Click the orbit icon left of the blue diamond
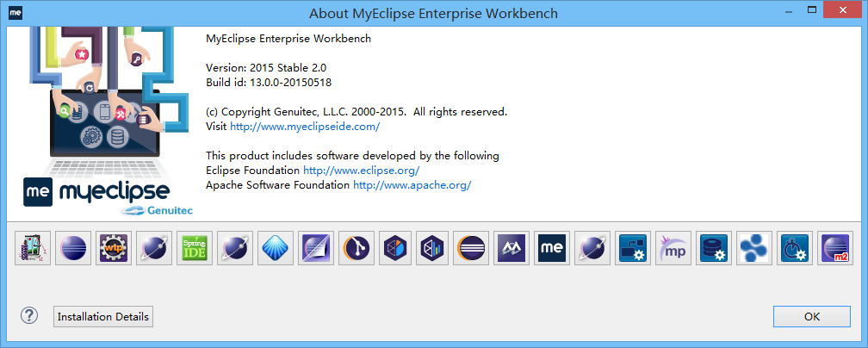Viewport: 868px width, 348px height. coord(235,248)
